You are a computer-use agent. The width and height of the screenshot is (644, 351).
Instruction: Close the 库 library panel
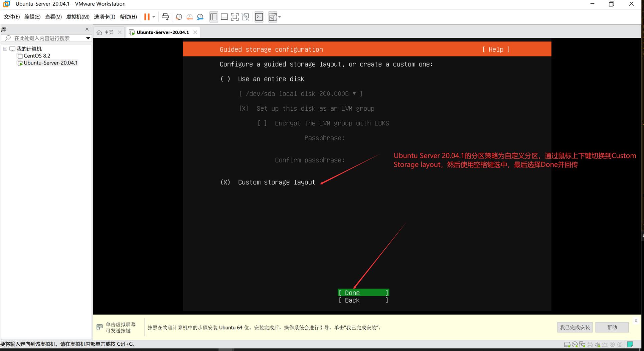pos(87,29)
